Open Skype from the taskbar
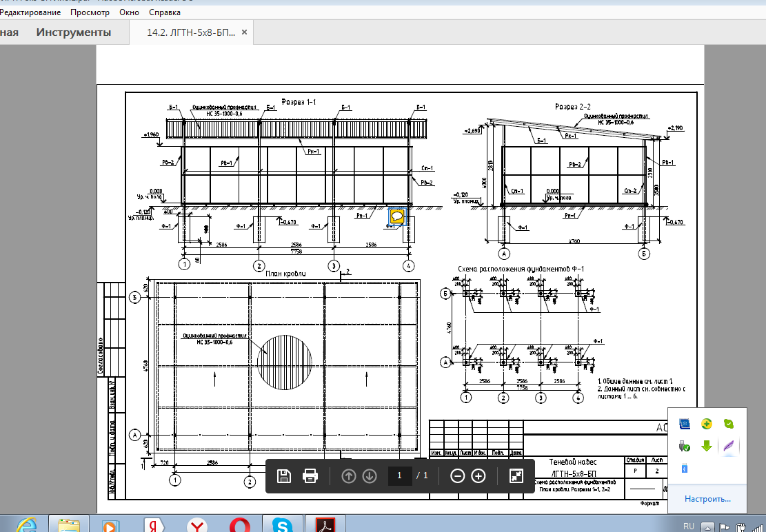Screen dimensions: 766x532 282,525
